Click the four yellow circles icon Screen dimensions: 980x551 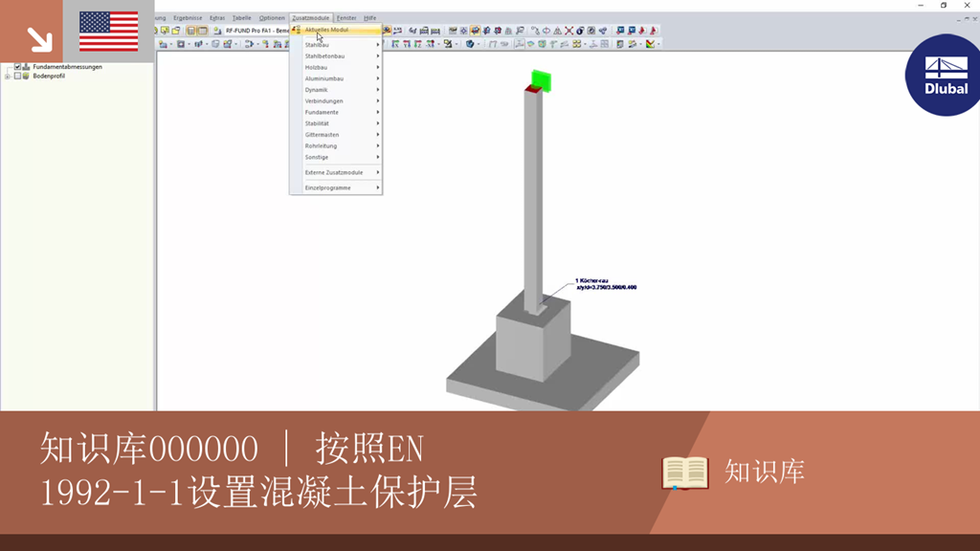pyautogui.click(x=577, y=44)
